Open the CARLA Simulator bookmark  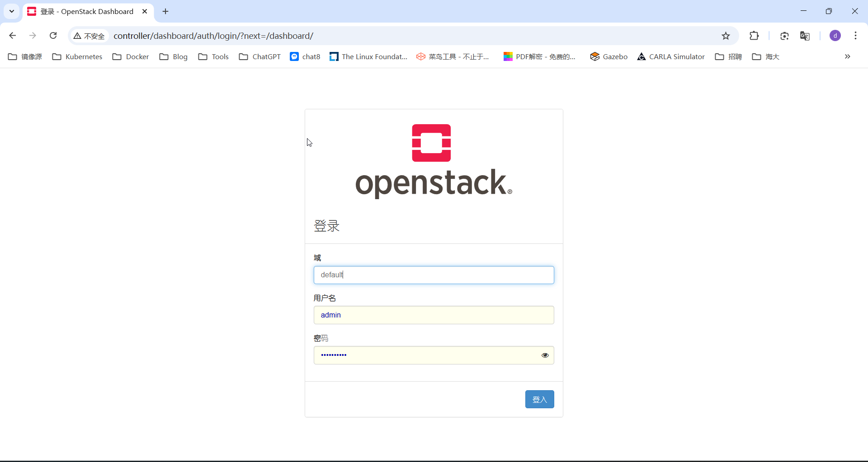pyautogui.click(x=671, y=56)
